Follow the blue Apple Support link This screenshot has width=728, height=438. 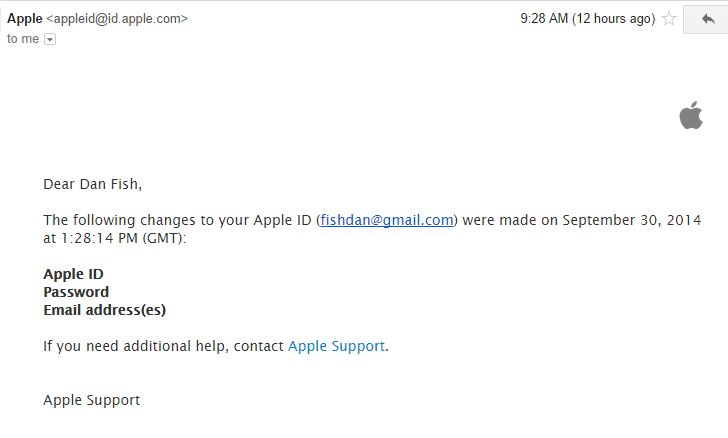pos(337,346)
